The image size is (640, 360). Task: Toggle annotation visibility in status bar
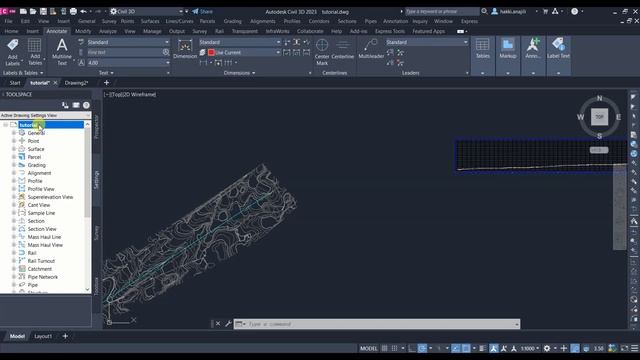click(x=493, y=348)
